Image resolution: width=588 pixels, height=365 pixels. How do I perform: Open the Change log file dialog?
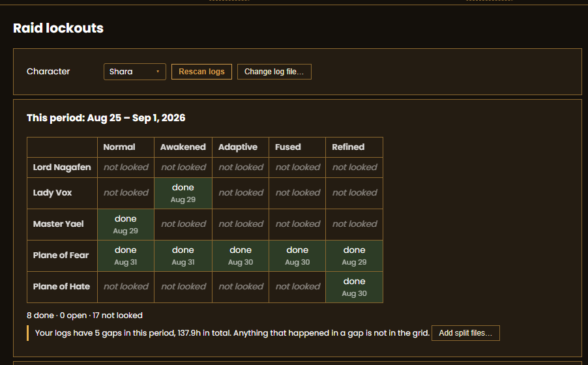pos(274,72)
